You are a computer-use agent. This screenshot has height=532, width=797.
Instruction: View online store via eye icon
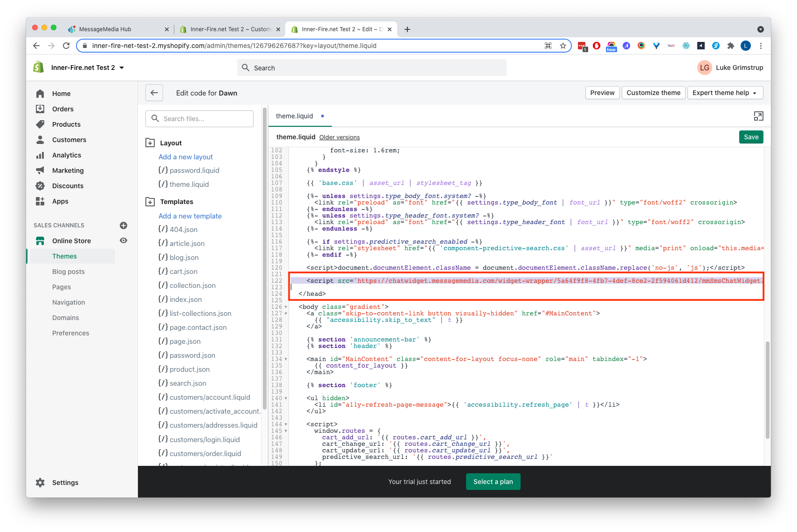[x=124, y=241]
